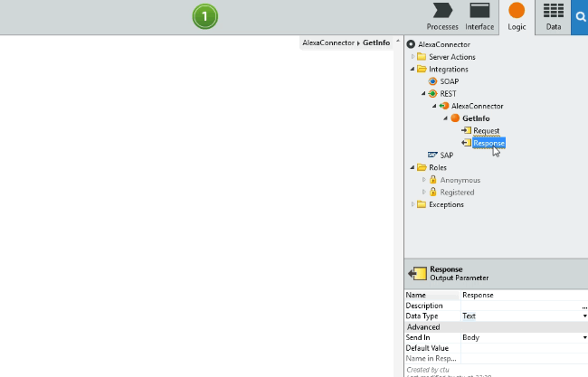The height and width of the screenshot is (377, 588).
Task: Select the Request parameter in tree
Action: (486, 131)
